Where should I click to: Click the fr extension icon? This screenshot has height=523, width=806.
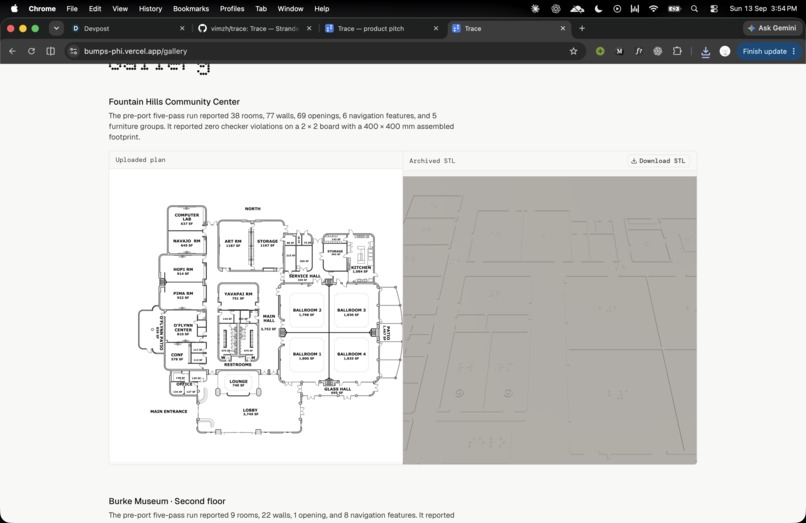point(638,51)
